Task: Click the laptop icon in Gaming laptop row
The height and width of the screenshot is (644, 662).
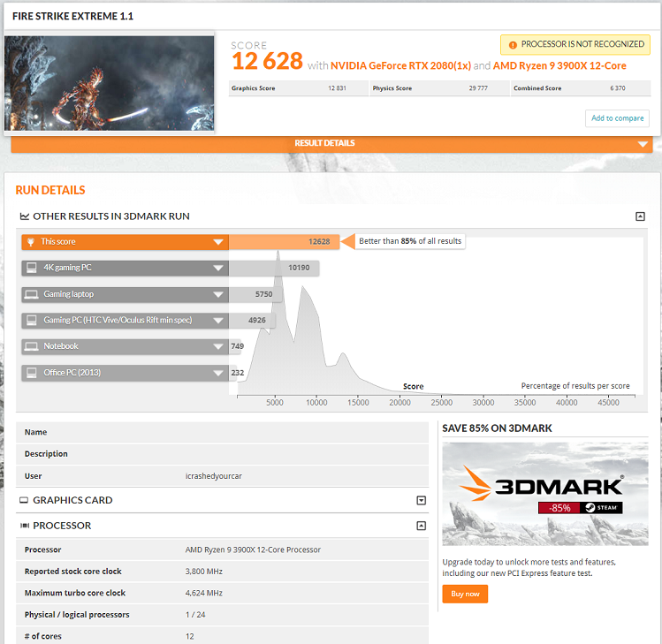Action: [31, 294]
